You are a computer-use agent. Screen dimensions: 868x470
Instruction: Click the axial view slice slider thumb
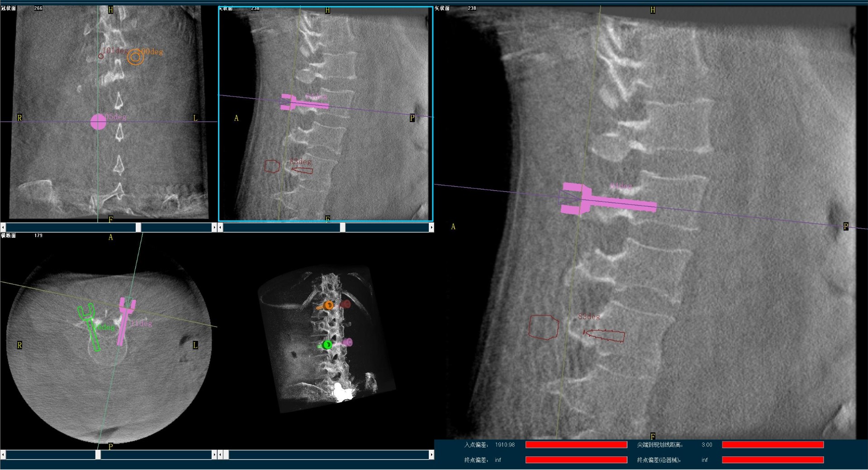tap(98, 454)
